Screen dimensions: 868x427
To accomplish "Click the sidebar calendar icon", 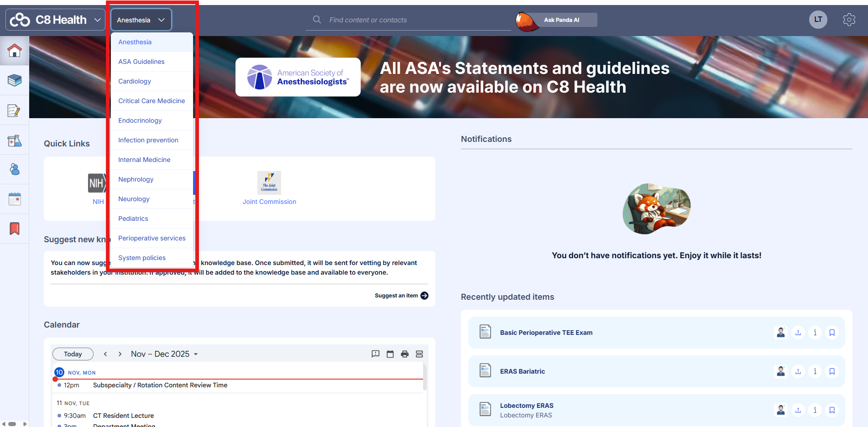I will pos(15,199).
